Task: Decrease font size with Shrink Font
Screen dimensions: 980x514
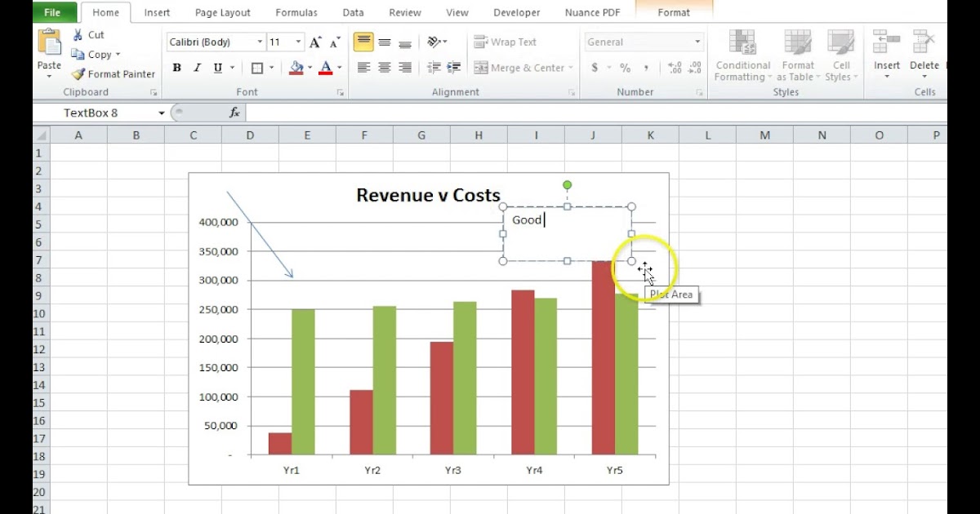Action: click(335, 42)
